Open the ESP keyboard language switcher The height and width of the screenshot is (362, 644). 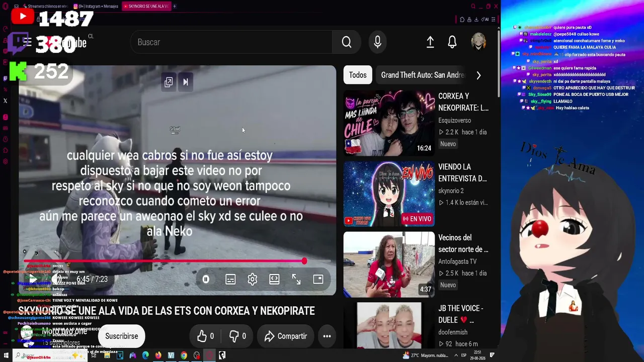point(463,355)
